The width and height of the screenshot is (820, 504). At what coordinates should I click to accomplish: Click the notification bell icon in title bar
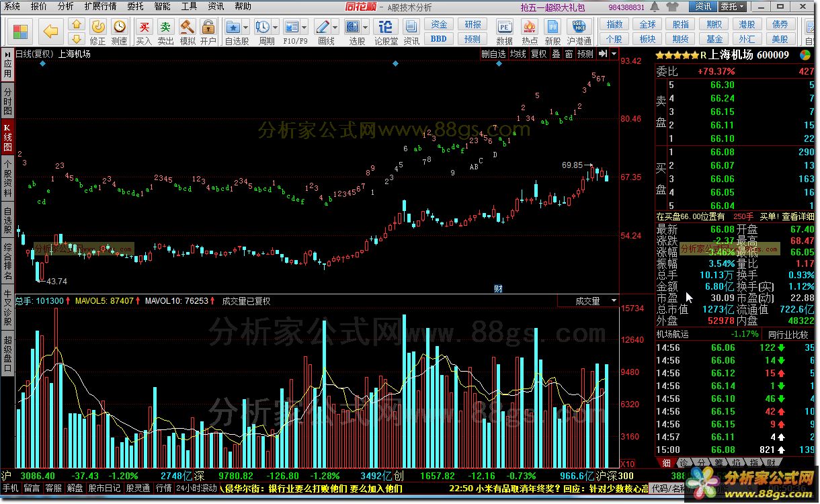pos(655,7)
